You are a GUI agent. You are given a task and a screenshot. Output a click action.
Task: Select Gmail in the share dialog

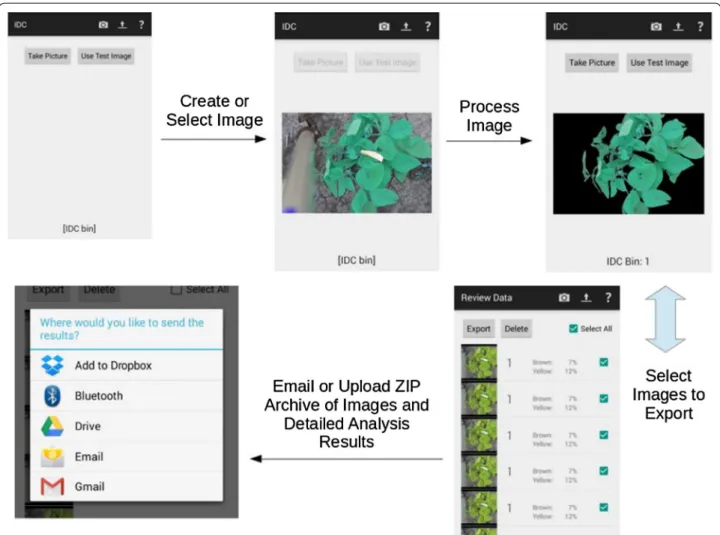[126, 486]
